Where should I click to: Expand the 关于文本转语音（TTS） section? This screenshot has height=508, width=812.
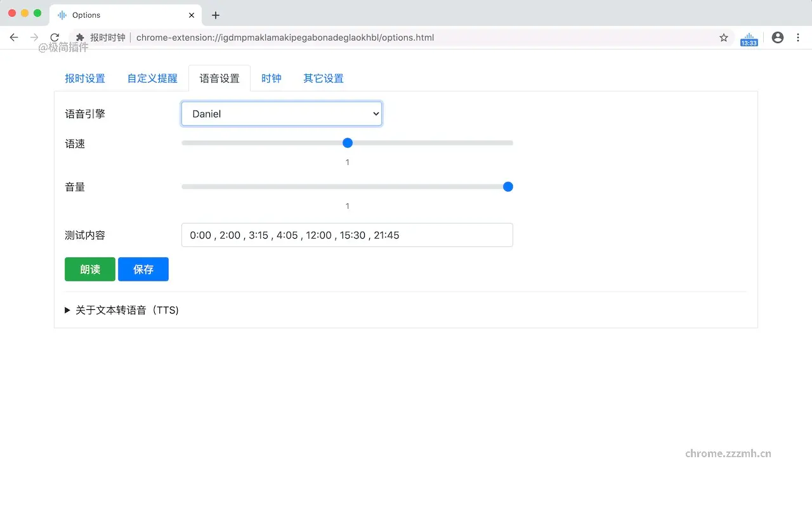122,310
